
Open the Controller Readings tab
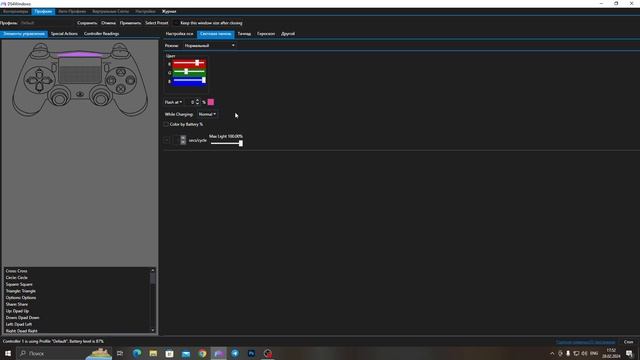tap(101, 34)
